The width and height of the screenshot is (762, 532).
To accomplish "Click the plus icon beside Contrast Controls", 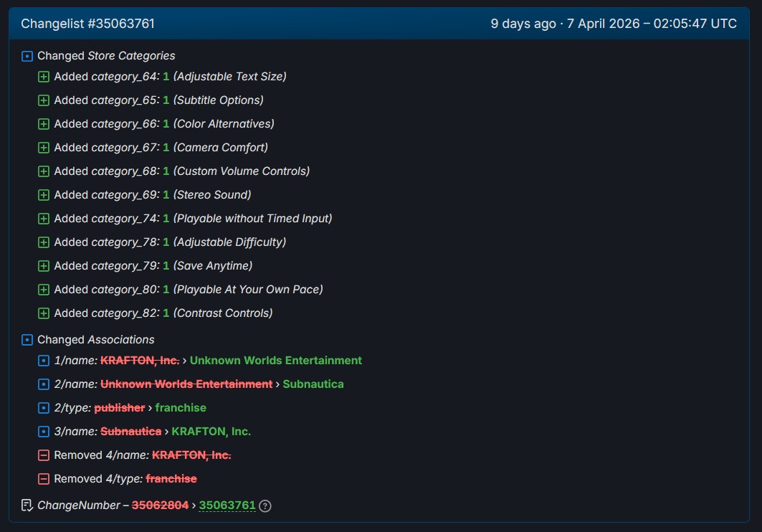I will 44,313.
